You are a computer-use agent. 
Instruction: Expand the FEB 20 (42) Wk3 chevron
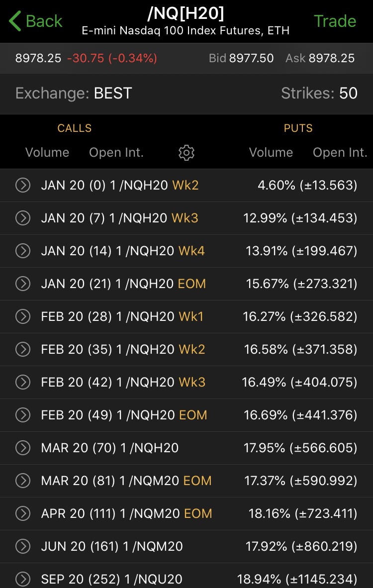click(23, 383)
